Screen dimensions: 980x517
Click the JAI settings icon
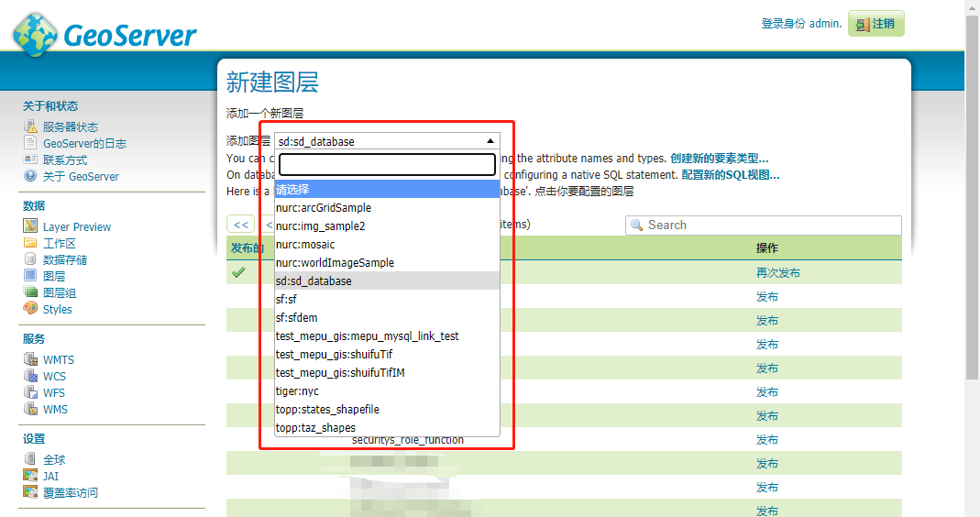[30, 475]
